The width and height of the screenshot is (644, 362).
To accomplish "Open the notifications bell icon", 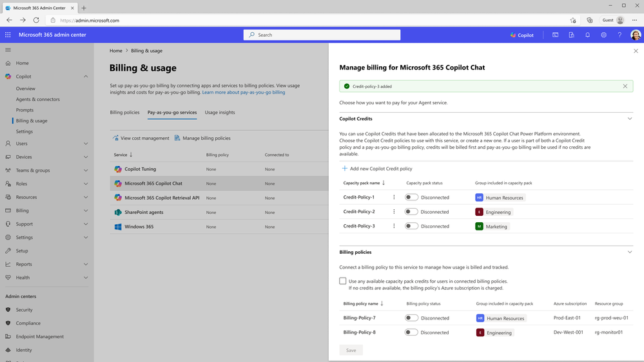I will pos(587,35).
